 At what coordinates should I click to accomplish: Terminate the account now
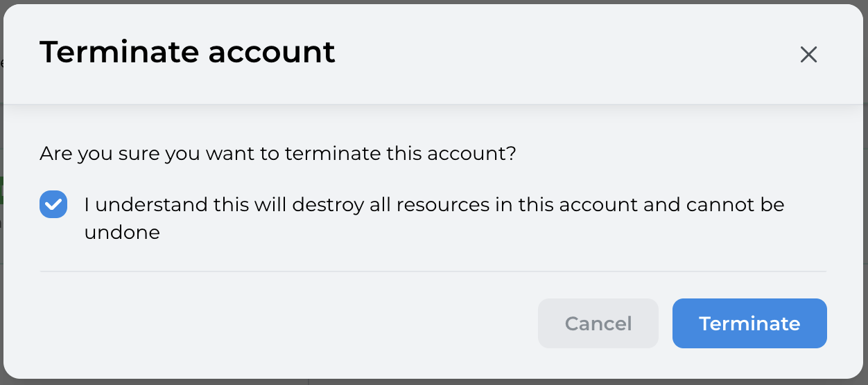click(x=749, y=323)
